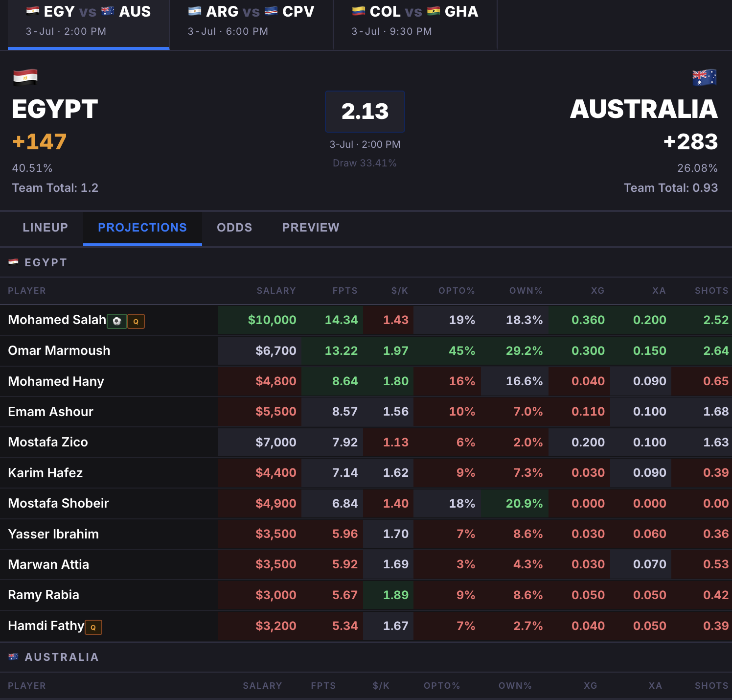Screen dimensions: 732x700
Task: Open Emam Ashour's player name
Action: point(51,412)
